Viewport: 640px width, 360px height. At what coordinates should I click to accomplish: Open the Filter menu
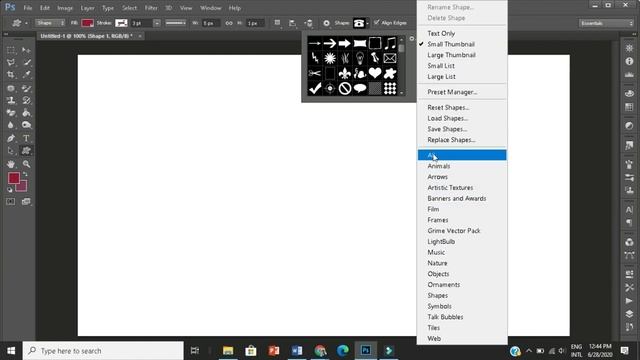point(151,8)
